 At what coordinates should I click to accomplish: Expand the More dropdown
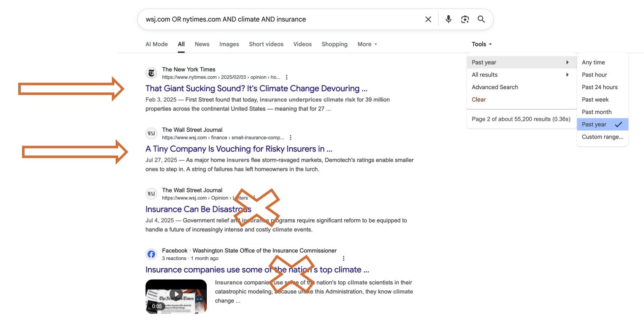tap(367, 44)
